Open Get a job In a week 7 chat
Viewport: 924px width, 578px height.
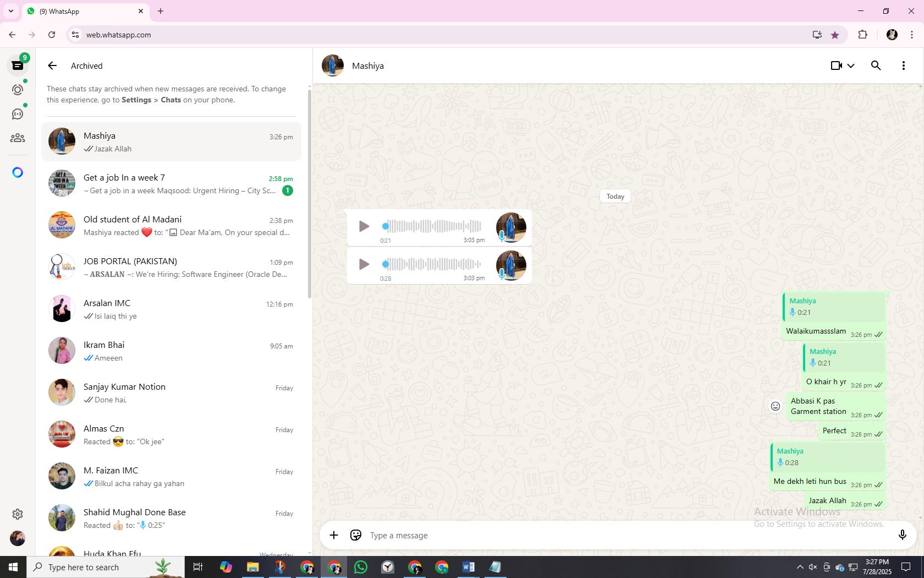coord(171,183)
